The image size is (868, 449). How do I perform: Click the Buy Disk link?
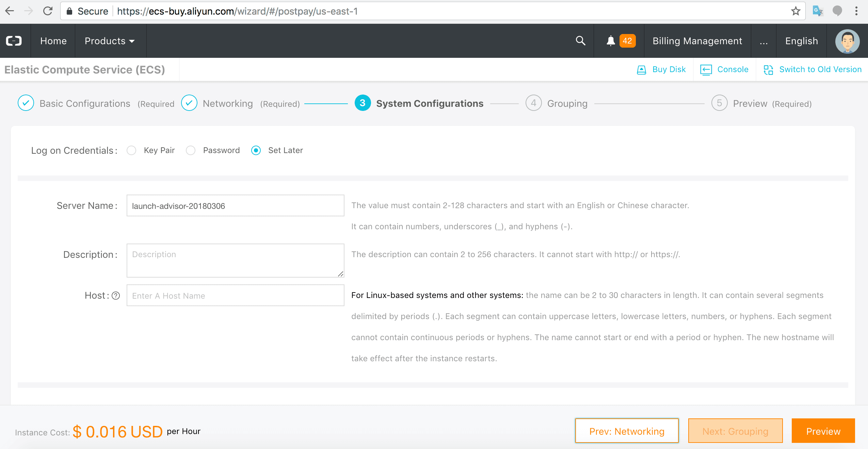coord(669,69)
